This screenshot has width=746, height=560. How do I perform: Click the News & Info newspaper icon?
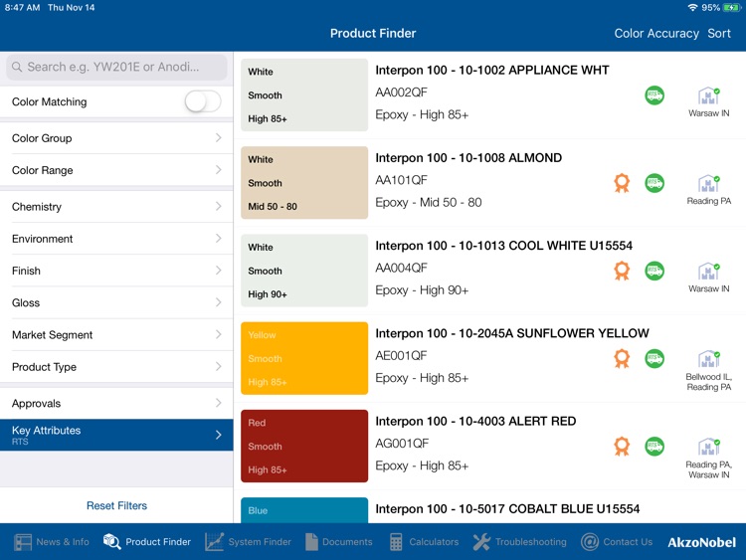pyautogui.click(x=22, y=542)
